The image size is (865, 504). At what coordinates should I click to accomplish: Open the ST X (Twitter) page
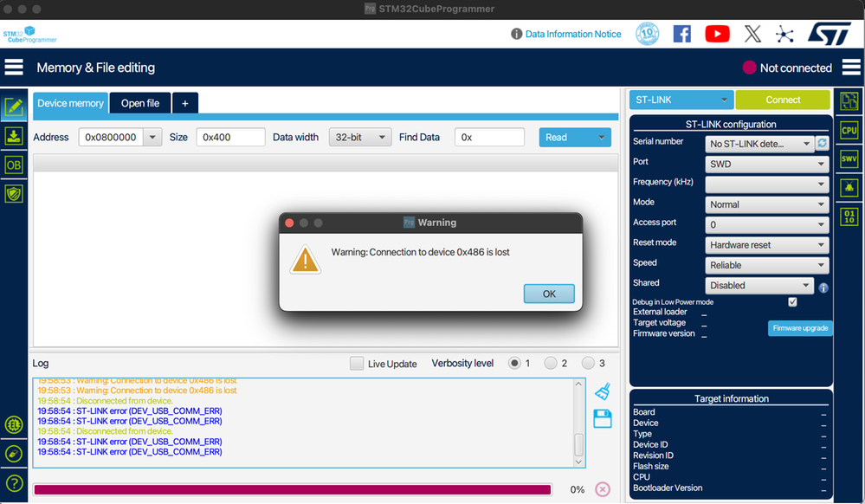pyautogui.click(x=752, y=34)
